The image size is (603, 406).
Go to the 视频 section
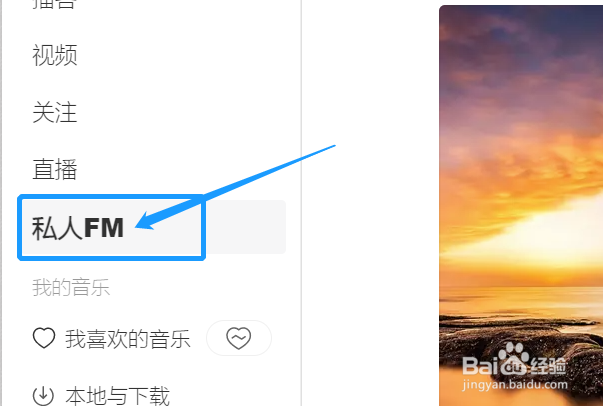(55, 55)
